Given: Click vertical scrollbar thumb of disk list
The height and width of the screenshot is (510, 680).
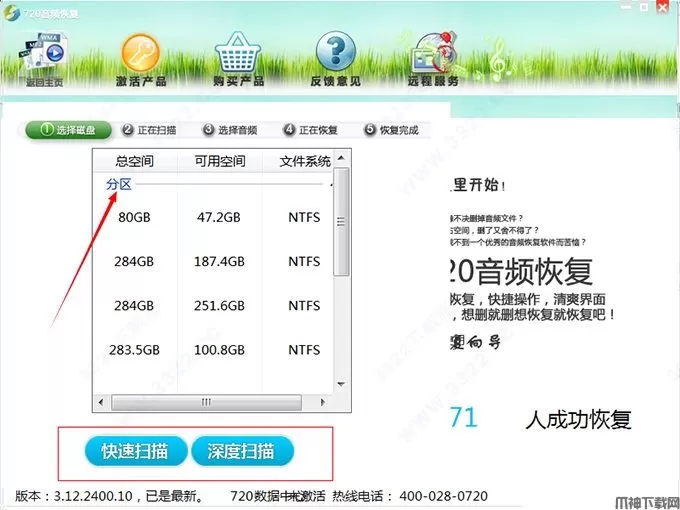Looking at the screenshot, I should click(341, 222).
